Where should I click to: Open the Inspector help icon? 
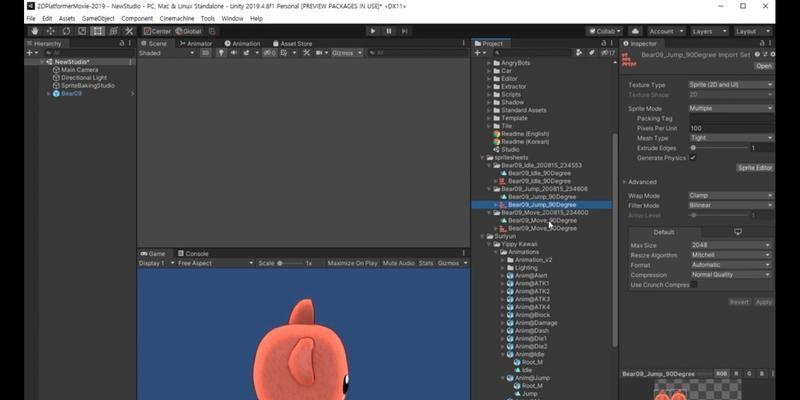click(757, 55)
